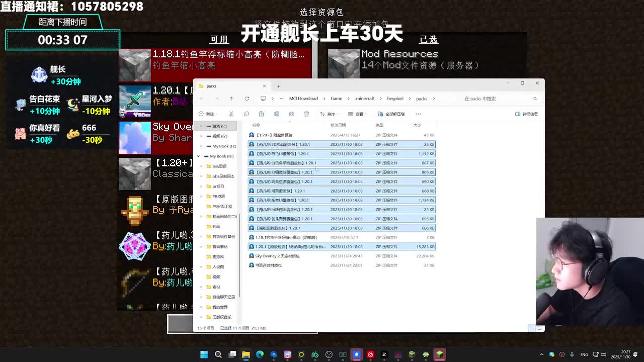Select the packs tab in Explorer
Screen dimensions: 644x362
[231, 86]
